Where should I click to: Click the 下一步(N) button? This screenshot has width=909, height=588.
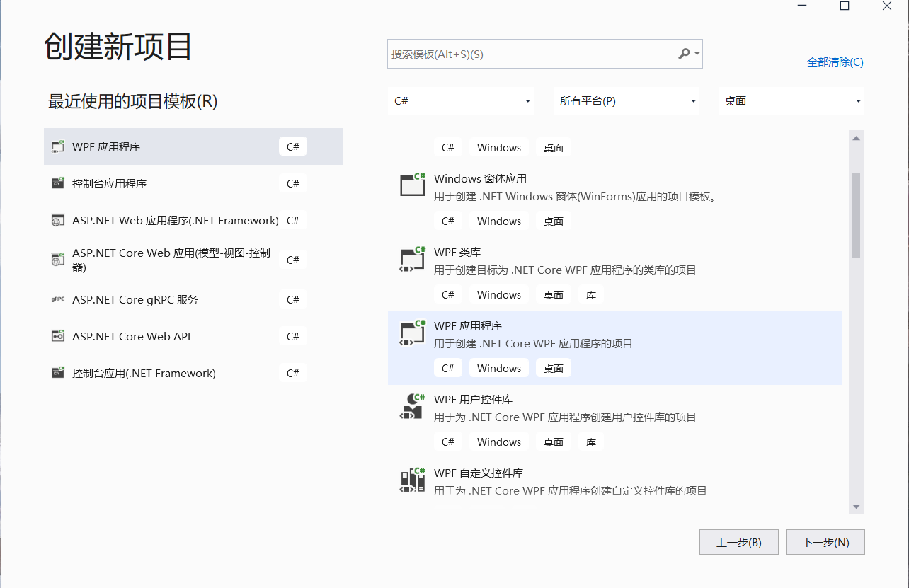coord(825,541)
